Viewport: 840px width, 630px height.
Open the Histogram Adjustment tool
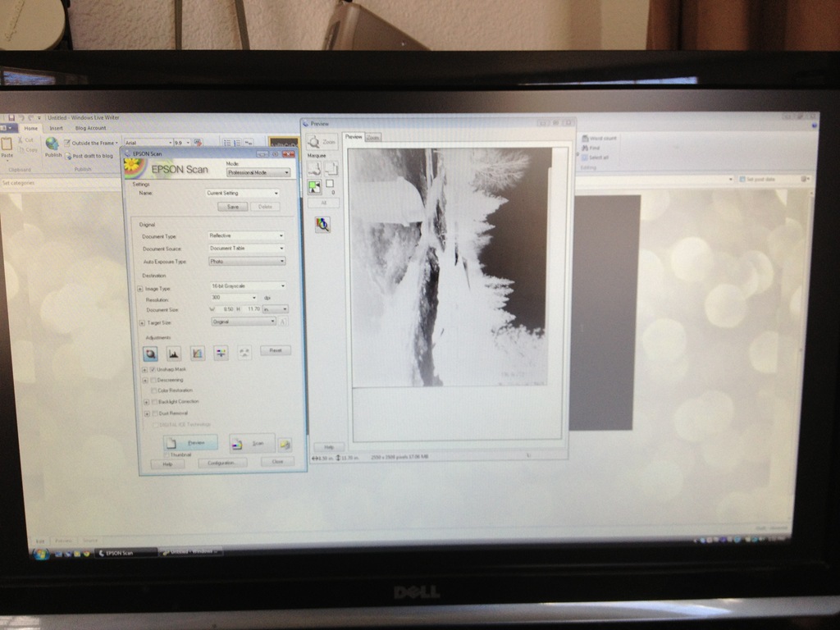(x=174, y=353)
